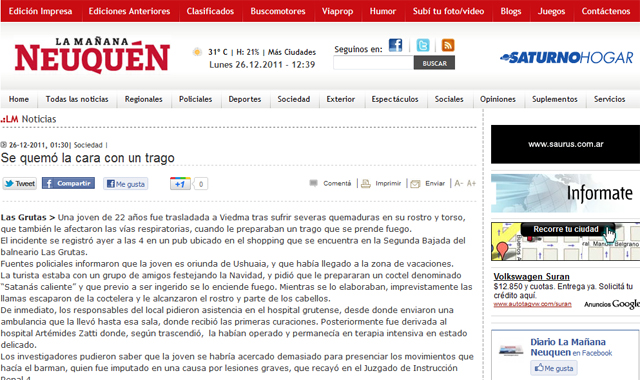640x380 pixels.
Task: Open Juegos in the top bar
Action: [551, 11]
